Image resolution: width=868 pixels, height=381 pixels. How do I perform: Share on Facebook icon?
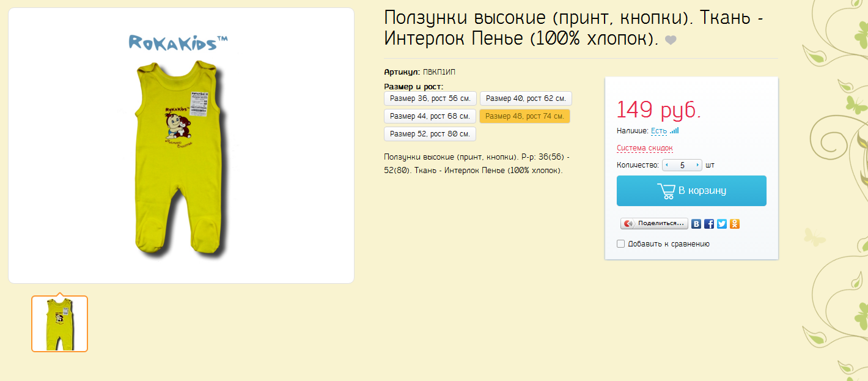click(709, 224)
